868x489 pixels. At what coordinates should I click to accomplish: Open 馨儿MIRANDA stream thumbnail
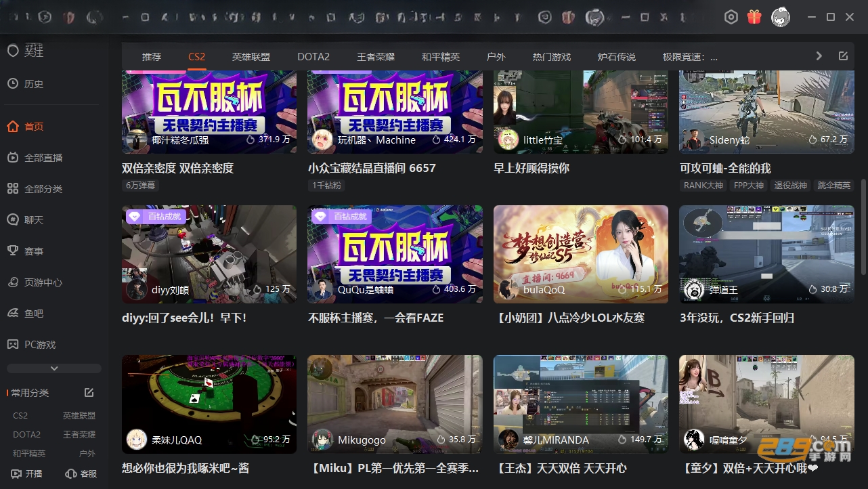[x=581, y=404]
